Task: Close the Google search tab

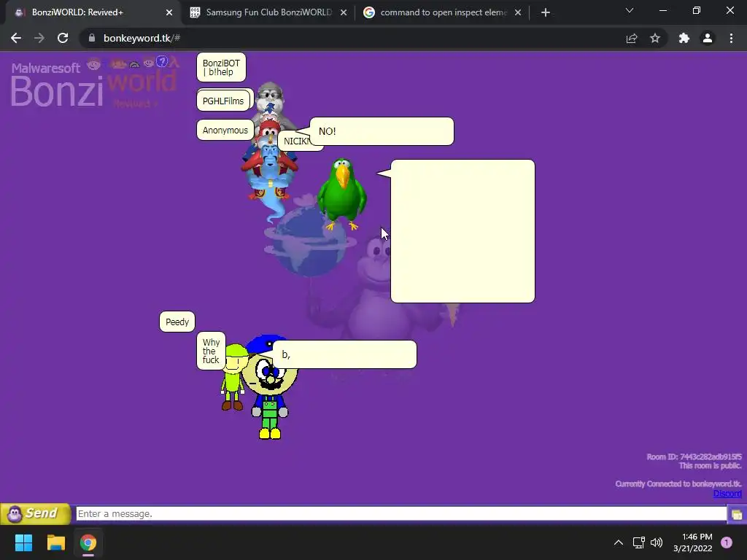Action: coord(518,12)
